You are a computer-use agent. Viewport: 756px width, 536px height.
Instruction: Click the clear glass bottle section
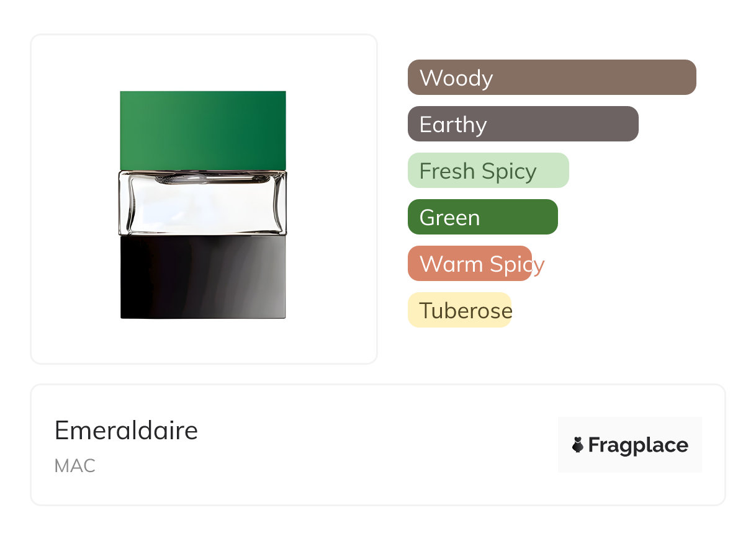tap(203, 203)
